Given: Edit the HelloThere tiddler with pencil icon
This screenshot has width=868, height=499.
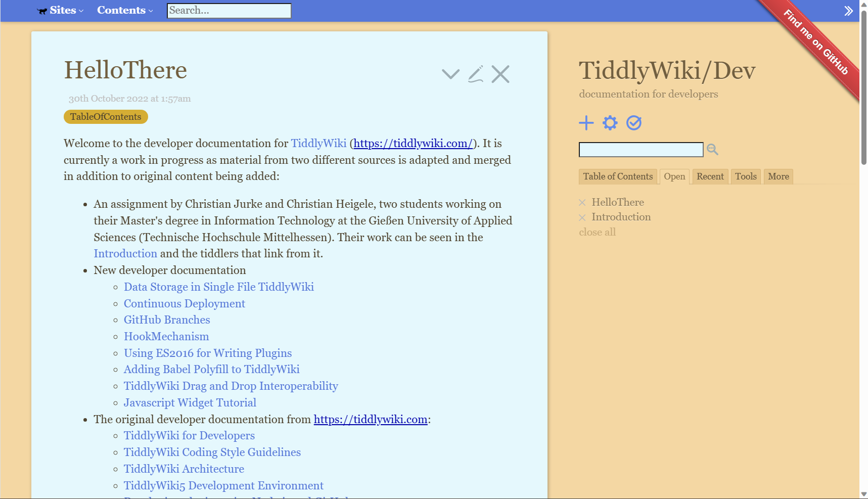Looking at the screenshot, I should pyautogui.click(x=476, y=74).
